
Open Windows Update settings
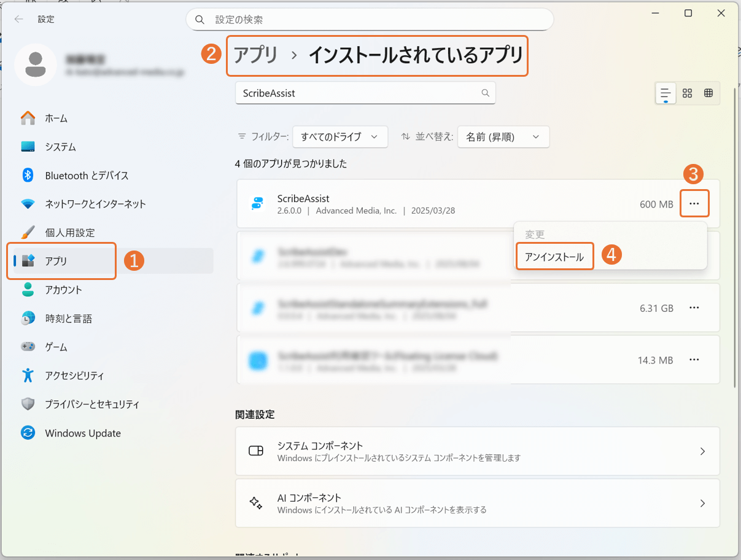82,433
